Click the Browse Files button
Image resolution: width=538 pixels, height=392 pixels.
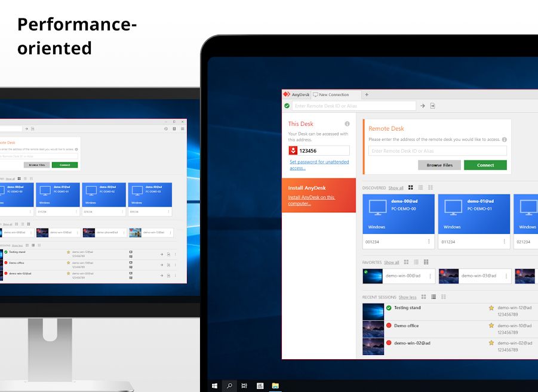439,165
